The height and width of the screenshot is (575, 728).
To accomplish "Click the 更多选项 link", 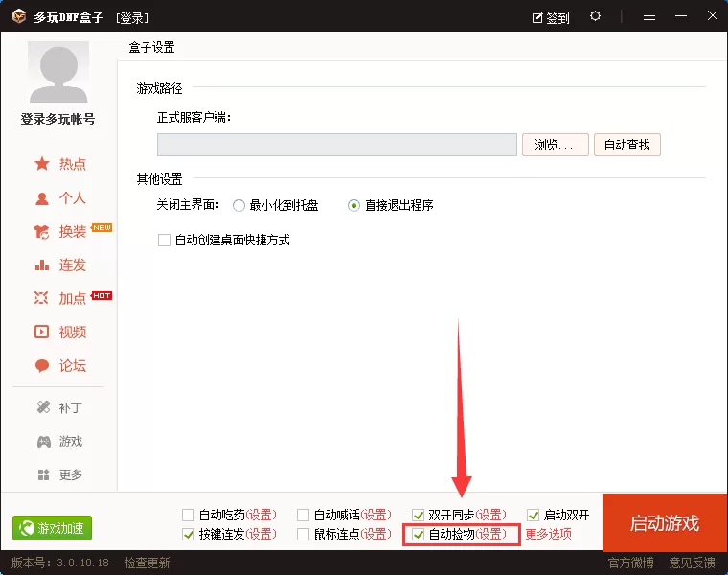I will (548, 534).
